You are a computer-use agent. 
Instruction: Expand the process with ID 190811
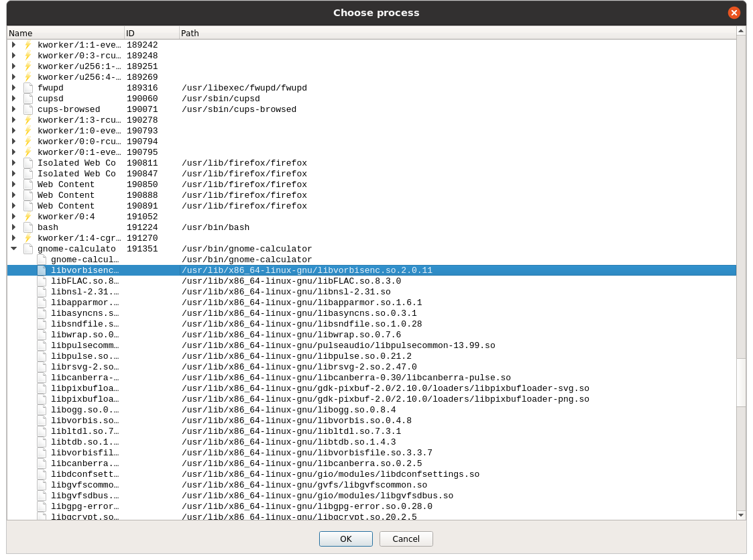tap(13, 163)
